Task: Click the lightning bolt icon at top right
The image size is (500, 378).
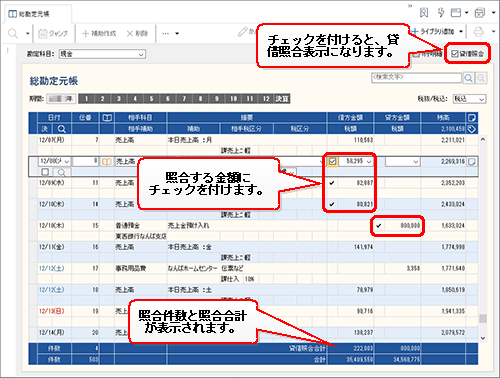Action: (x=441, y=13)
